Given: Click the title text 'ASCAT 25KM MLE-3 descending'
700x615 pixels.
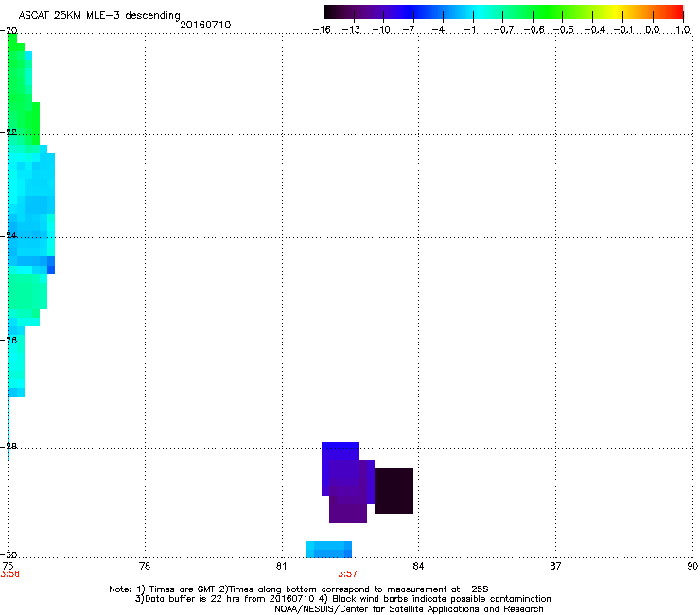Looking at the screenshot, I should click(99, 16).
